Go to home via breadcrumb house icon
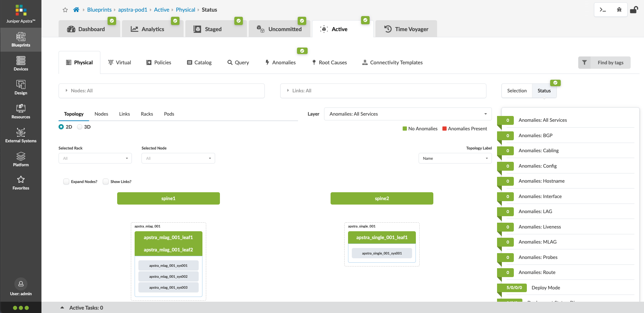The image size is (644, 313). tap(76, 10)
